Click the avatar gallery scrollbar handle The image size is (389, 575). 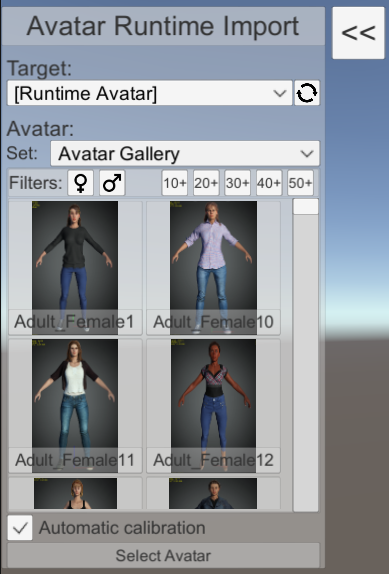306,207
